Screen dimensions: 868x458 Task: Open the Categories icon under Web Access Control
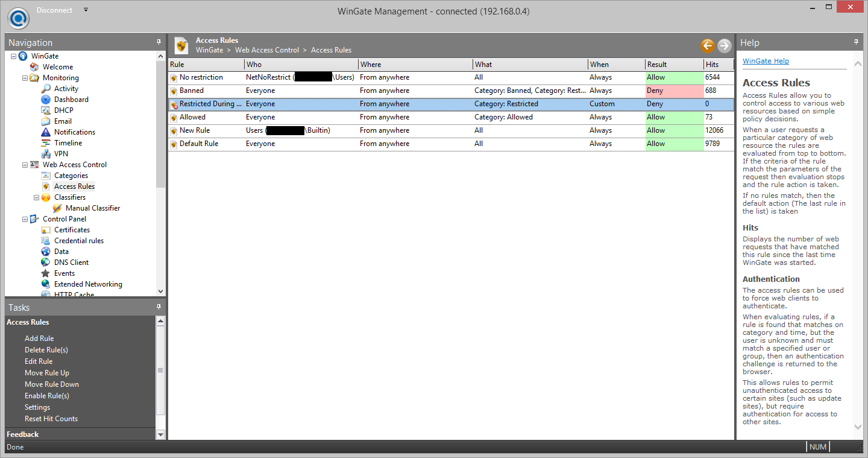[46, 176]
